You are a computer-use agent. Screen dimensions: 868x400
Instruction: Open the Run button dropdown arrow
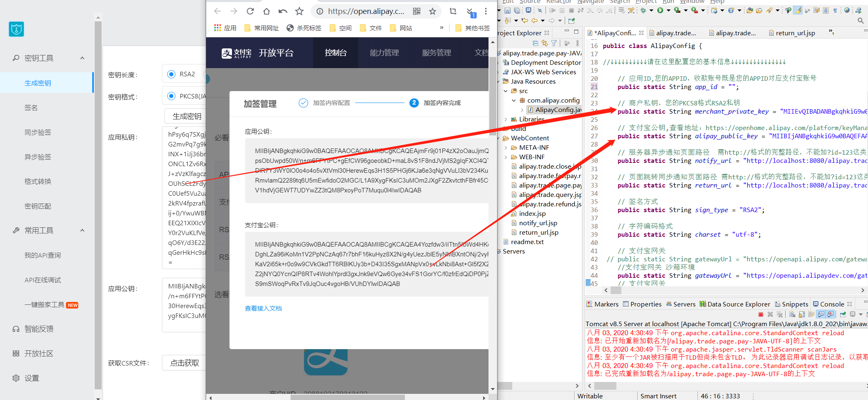tap(668, 10)
